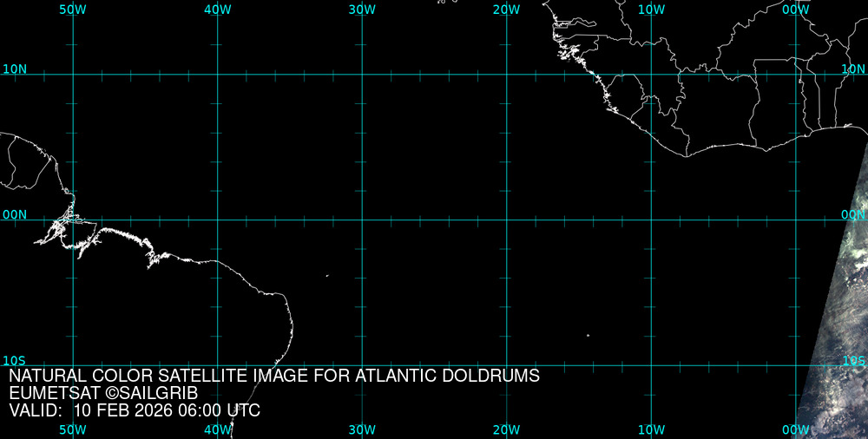Click the 10S and 20W grid intersection

(x=507, y=365)
